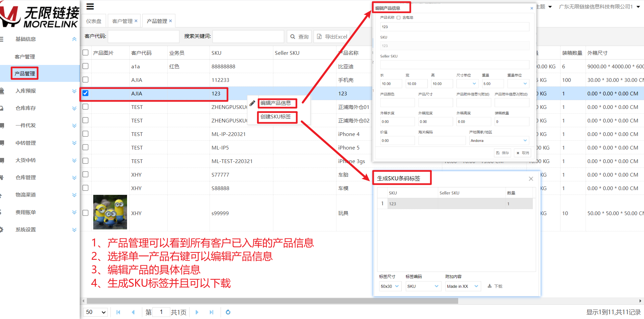Viewport: 644px width, 319px height.
Task: Open the 标签尺寸 50x30 dropdown
Action: click(x=390, y=286)
